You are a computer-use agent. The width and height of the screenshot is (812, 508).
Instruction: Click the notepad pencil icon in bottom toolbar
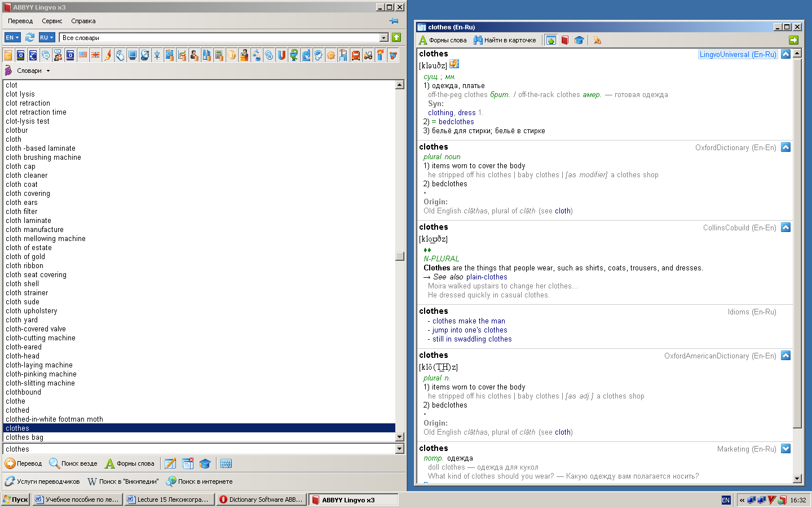click(x=170, y=463)
